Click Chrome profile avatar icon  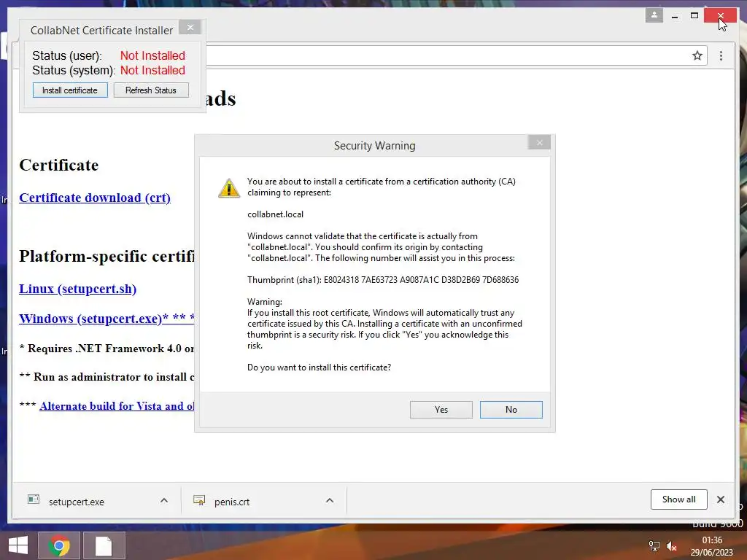[654, 15]
